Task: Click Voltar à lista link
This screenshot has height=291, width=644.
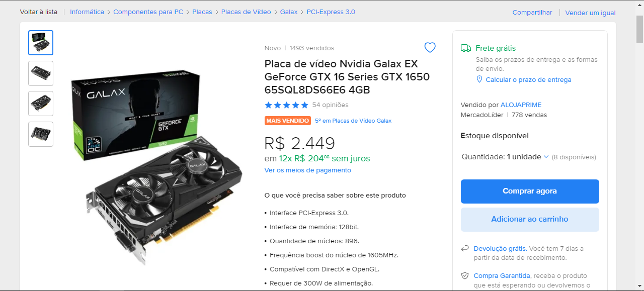Action: click(39, 12)
